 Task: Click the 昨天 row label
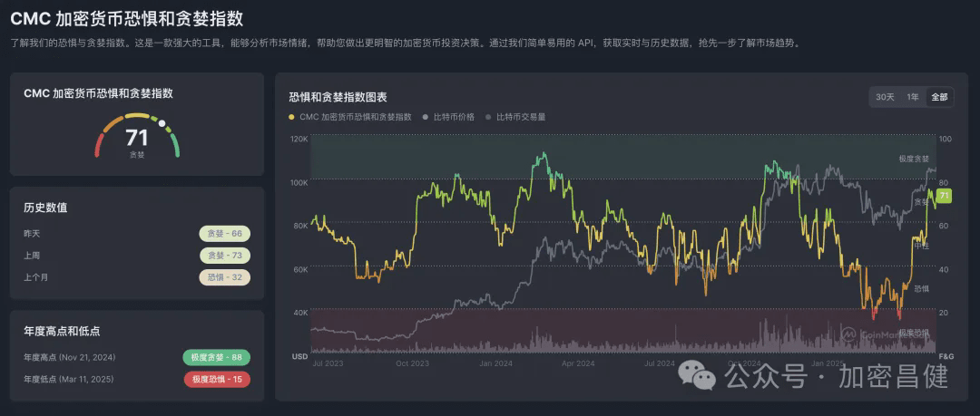coord(32,234)
